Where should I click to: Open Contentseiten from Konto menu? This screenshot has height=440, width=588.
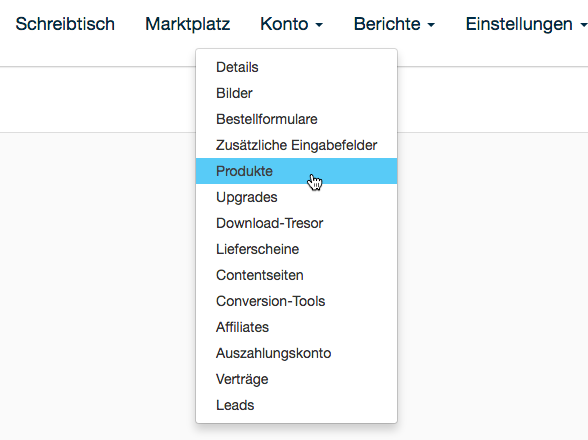[296, 275]
